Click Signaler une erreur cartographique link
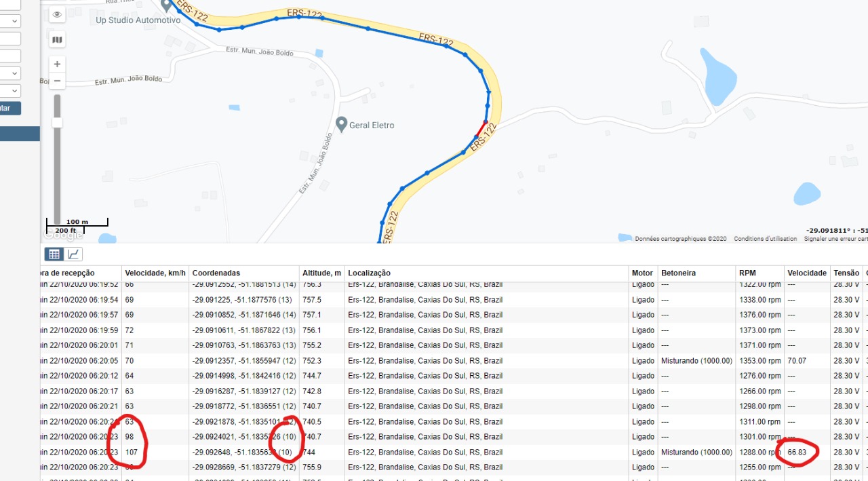 pos(835,239)
